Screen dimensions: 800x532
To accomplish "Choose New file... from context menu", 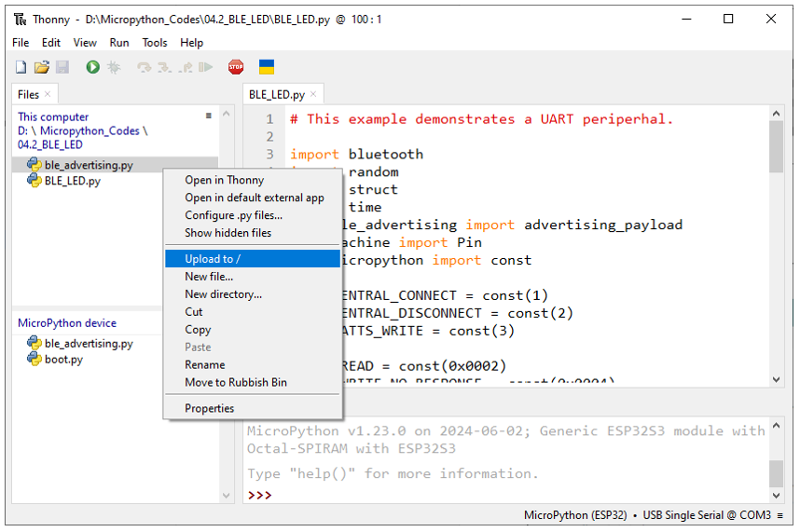I will 253,277.
